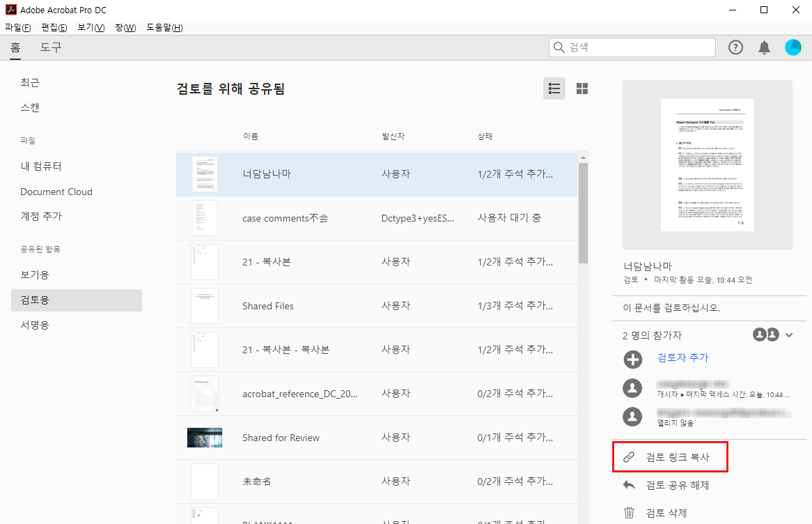Select the 'Shared Files' file name

267,306
